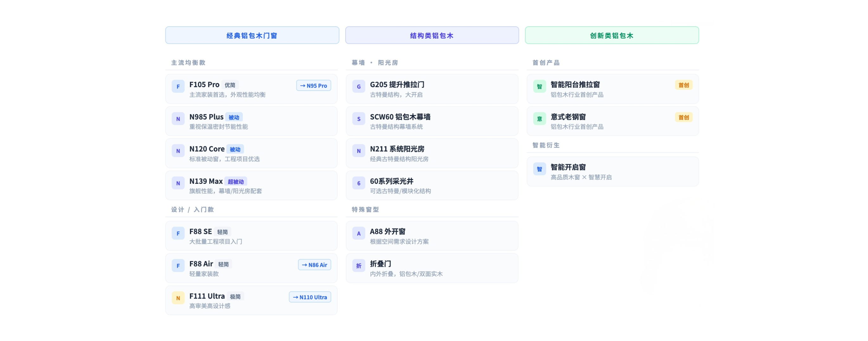Click the S icon beside SCW60 铝包木幕墙

click(x=359, y=119)
